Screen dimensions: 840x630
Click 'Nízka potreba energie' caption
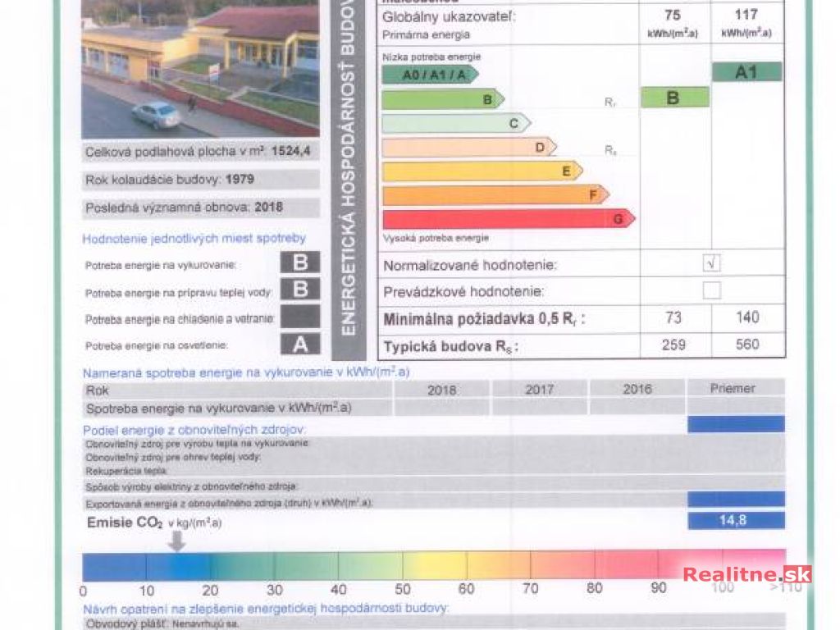coord(431,57)
